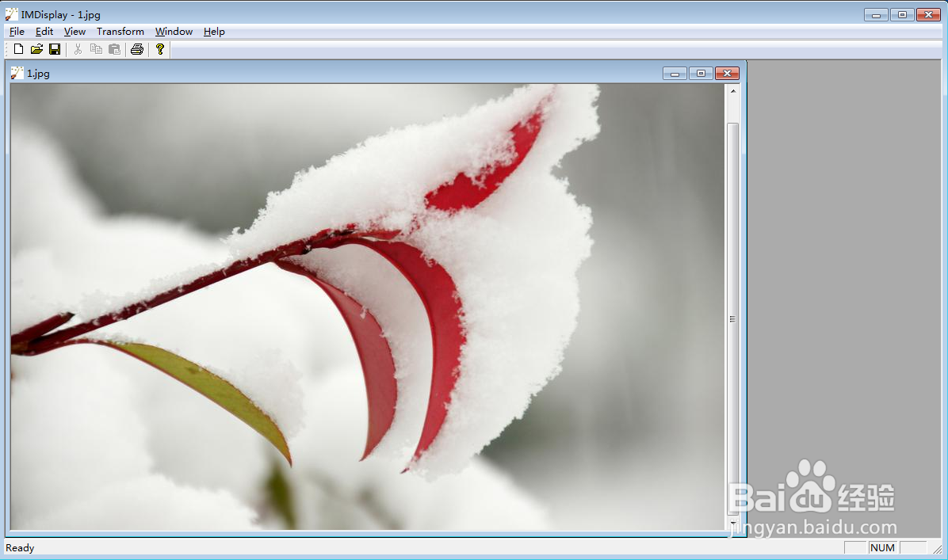Screen dimensions: 948x560
Task: Save the image with the floppy disk icon
Action: 55,50
